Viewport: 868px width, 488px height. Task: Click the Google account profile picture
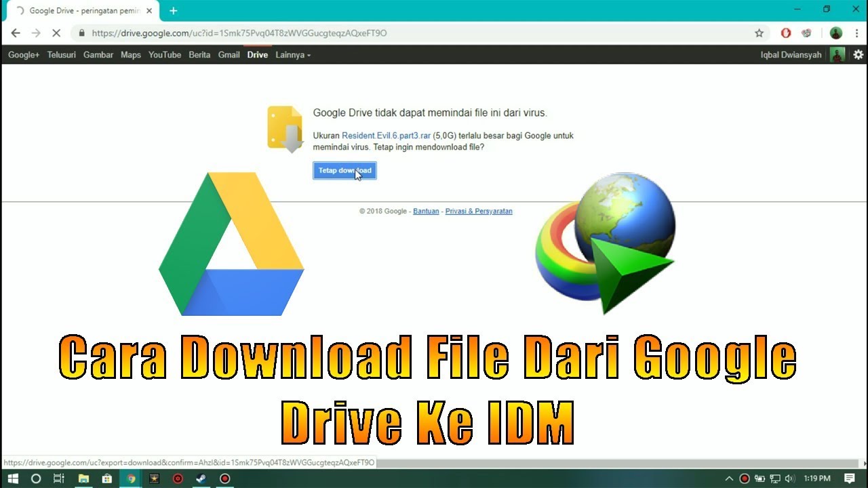837,55
